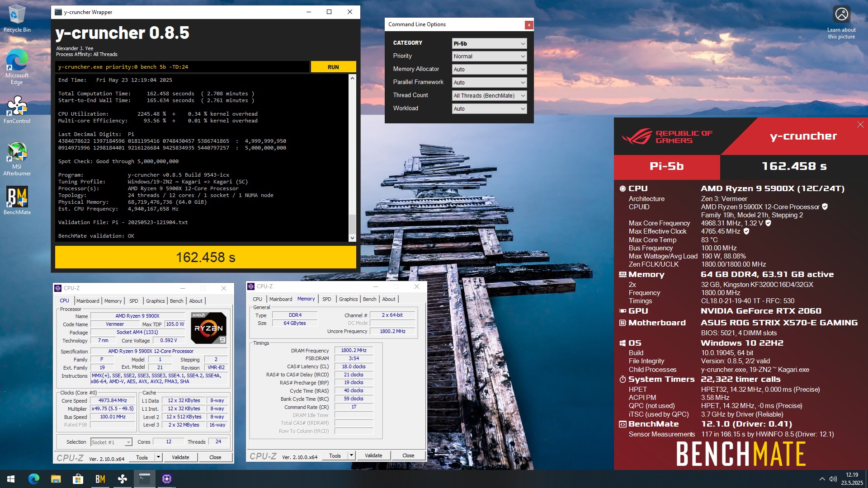
Task: Click FanControl taskbar icon
Action: pyautogui.click(x=122, y=479)
